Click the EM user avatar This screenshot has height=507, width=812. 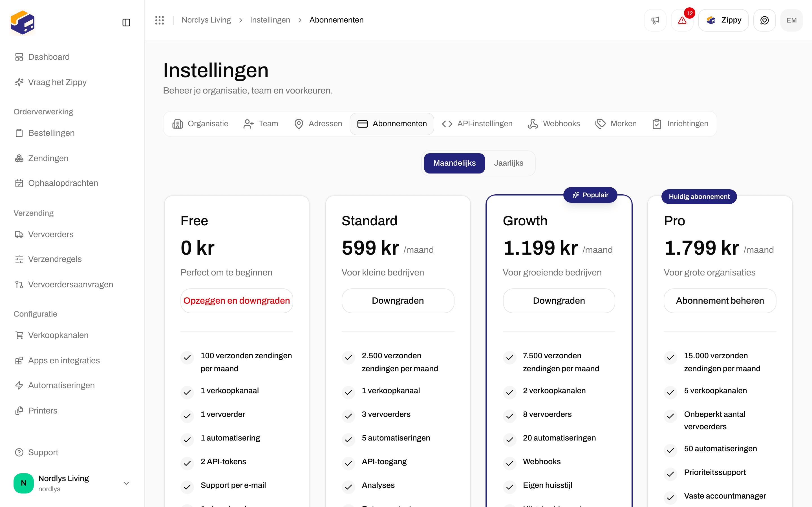791,20
